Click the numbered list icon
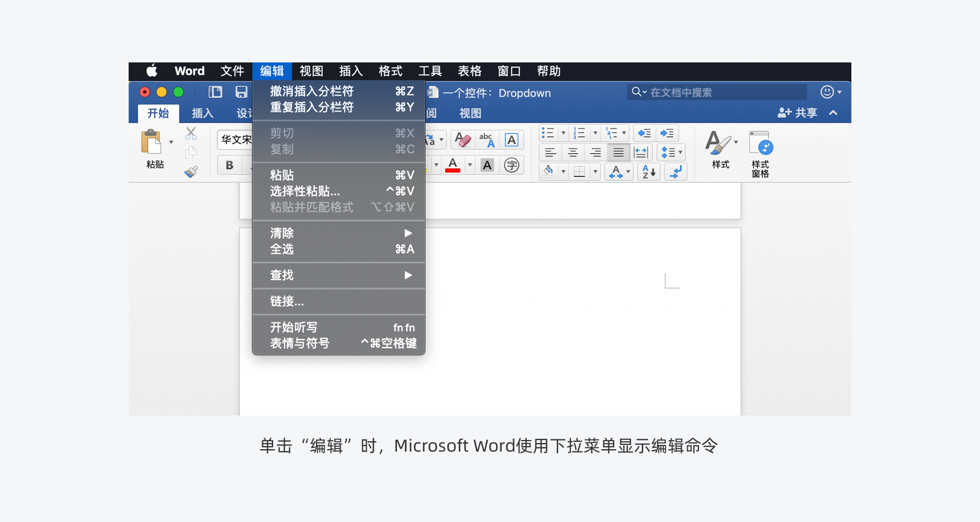 click(579, 133)
